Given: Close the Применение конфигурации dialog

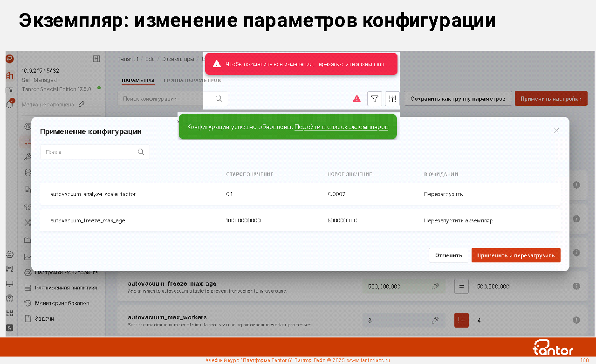Looking at the screenshot, I should pos(556,130).
